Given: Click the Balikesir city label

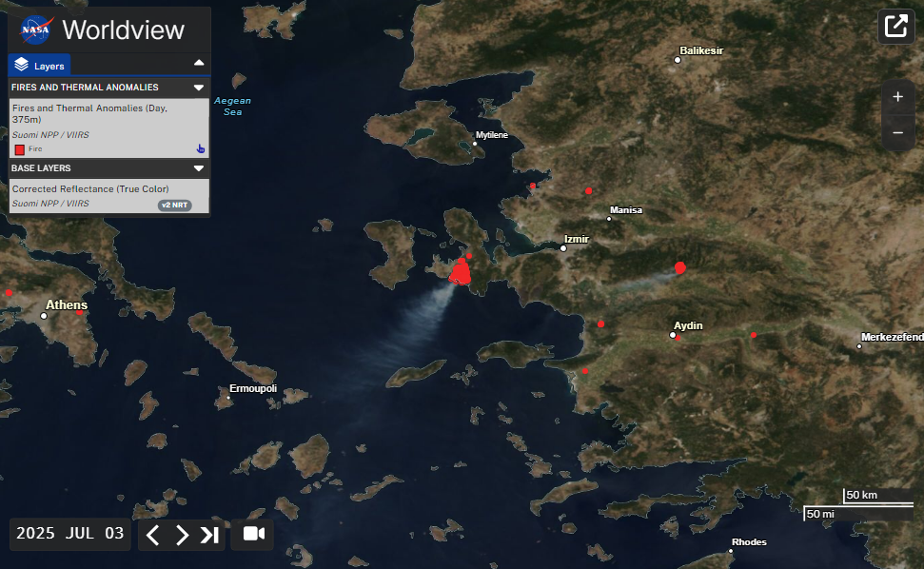Looking at the screenshot, I should tap(701, 50).
